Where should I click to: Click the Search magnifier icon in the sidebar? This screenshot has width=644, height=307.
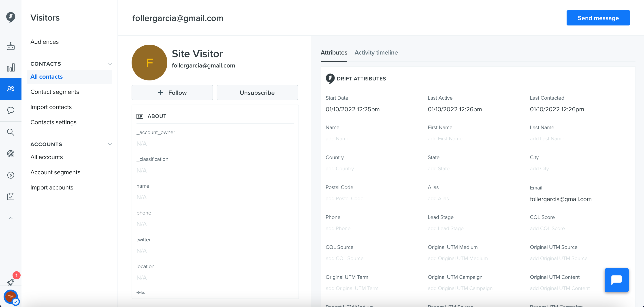tap(11, 132)
